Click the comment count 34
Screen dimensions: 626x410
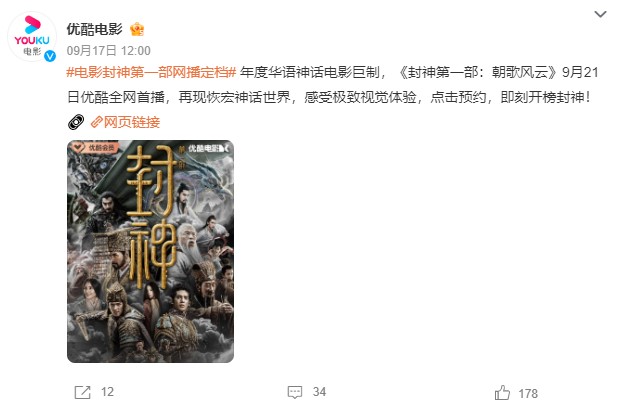click(x=319, y=392)
